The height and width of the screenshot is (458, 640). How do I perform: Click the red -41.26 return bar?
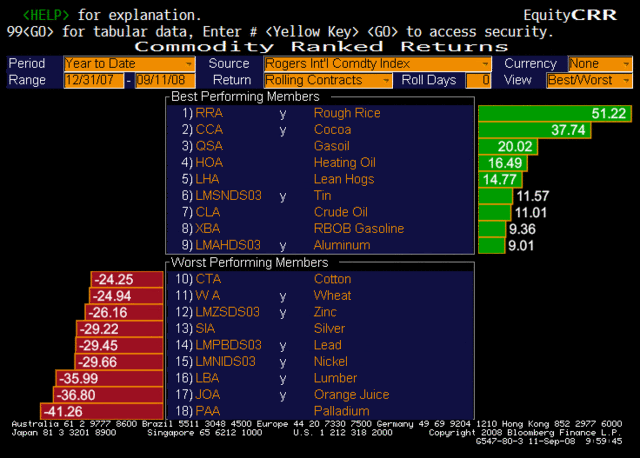click(x=80, y=410)
